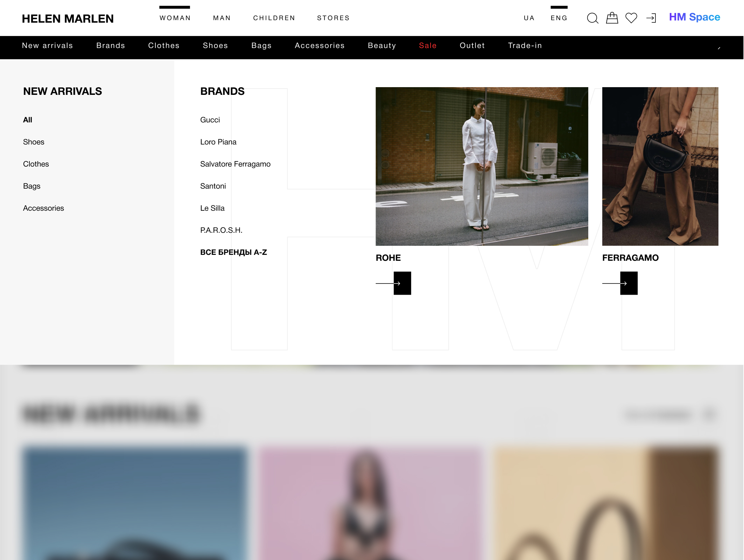This screenshot has height=560, width=744.
Task: Open the Trade-in menu item
Action: click(525, 45)
